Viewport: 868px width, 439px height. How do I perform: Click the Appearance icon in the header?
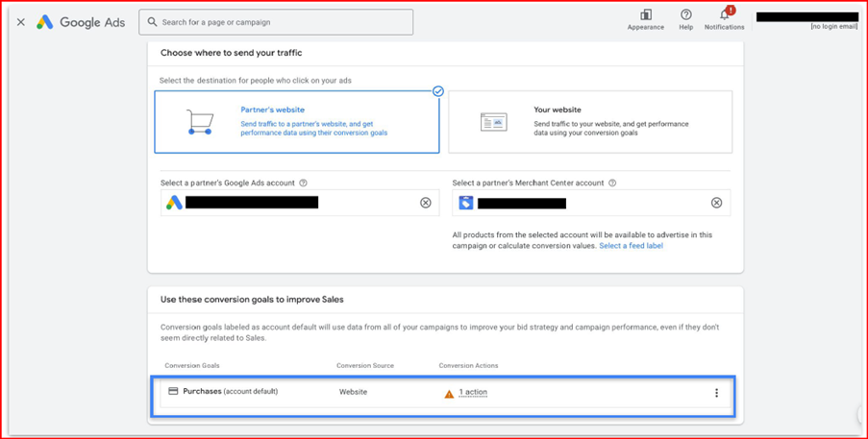(x=645, y=15)
